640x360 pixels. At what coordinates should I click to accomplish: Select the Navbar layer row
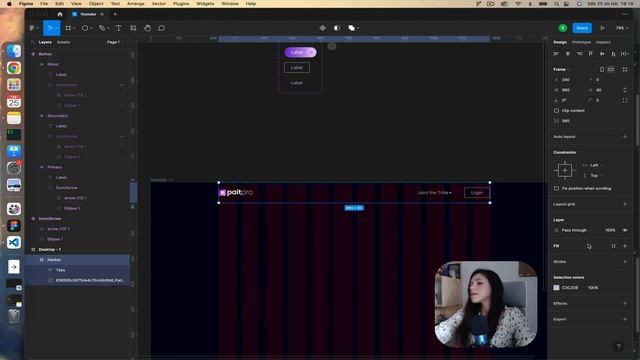(x=78, y=260)
